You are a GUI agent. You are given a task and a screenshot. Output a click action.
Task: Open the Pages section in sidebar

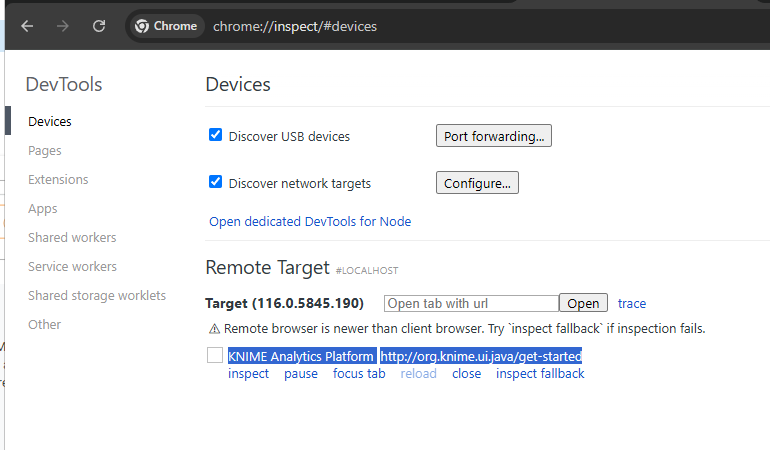(x=45, y=151)
